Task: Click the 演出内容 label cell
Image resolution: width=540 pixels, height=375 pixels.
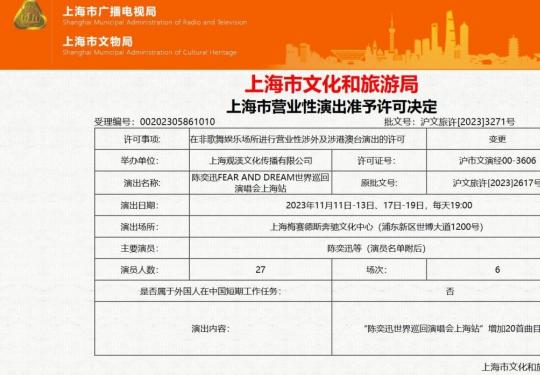Action: [213, 329]
